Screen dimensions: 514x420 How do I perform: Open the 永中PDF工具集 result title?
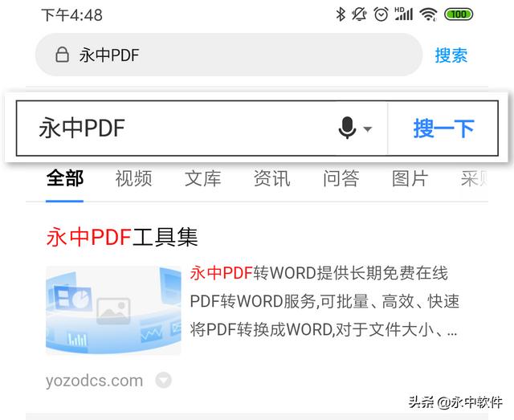(x=122, y=237)
